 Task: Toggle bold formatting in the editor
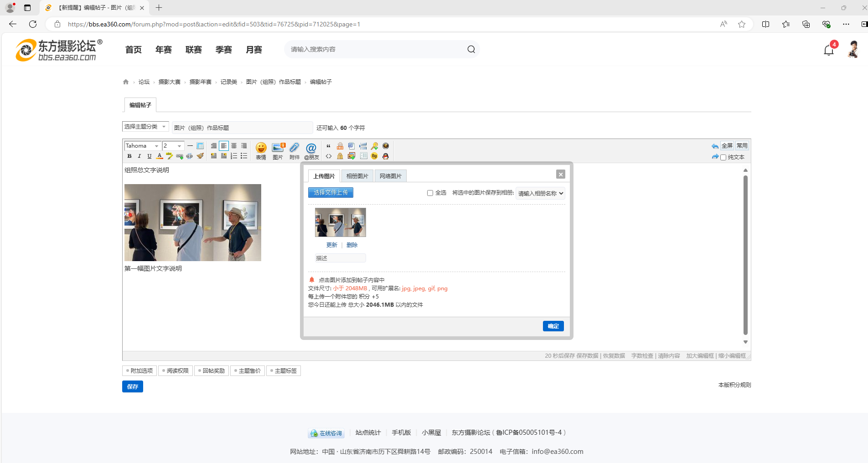pos(129,156)
